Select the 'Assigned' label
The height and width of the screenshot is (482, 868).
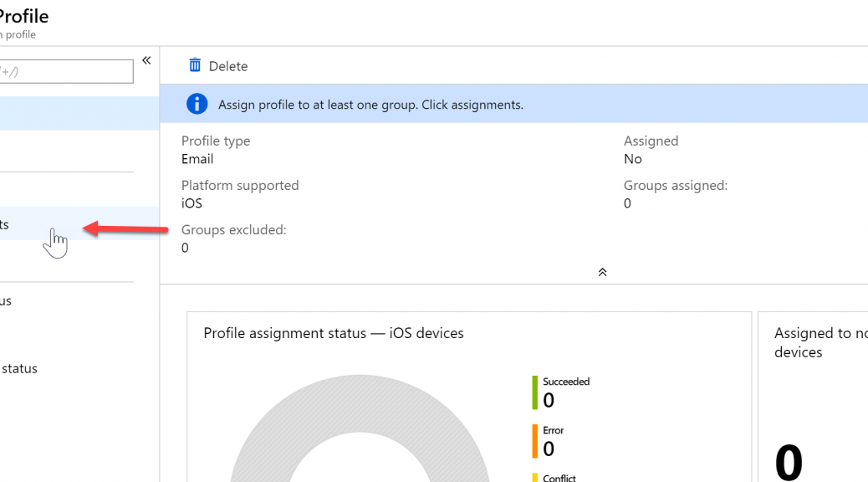click(651, 141)
